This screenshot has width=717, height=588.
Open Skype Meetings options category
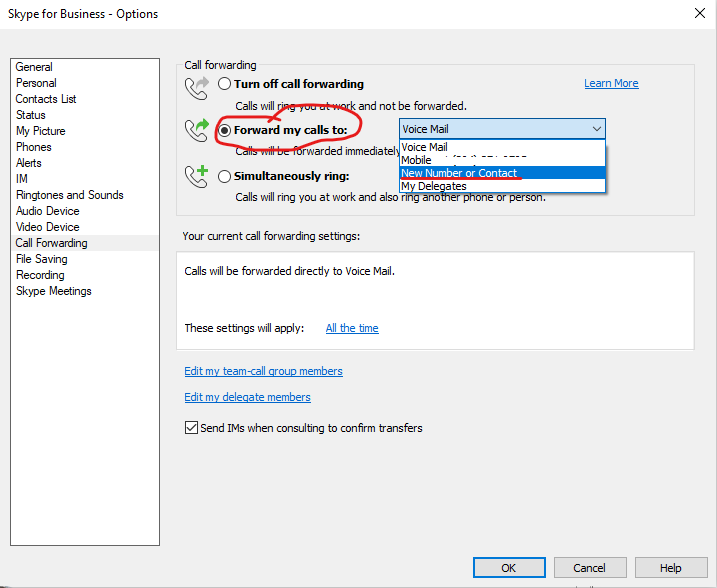pos(53,291)
